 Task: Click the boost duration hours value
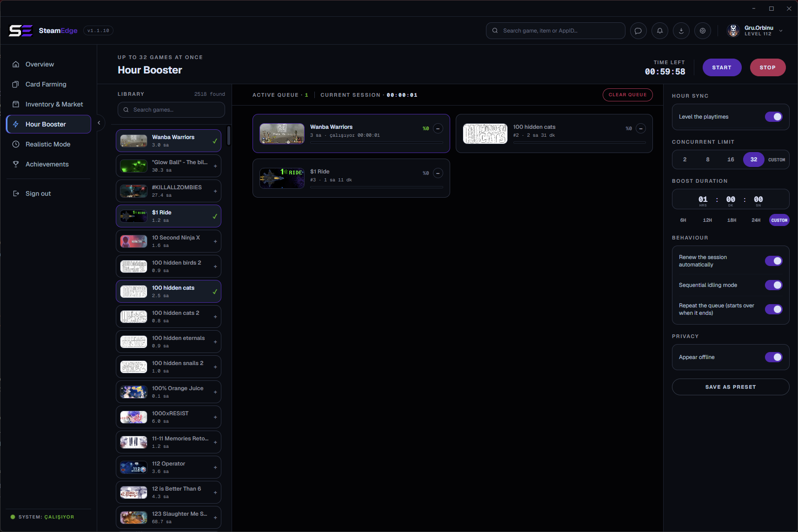703,199
